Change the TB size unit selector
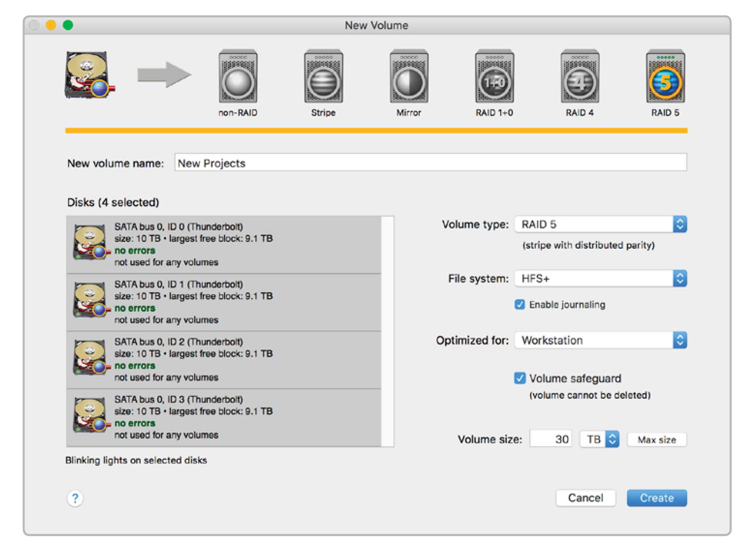756x560 pixels. click(x=600, y=439)
